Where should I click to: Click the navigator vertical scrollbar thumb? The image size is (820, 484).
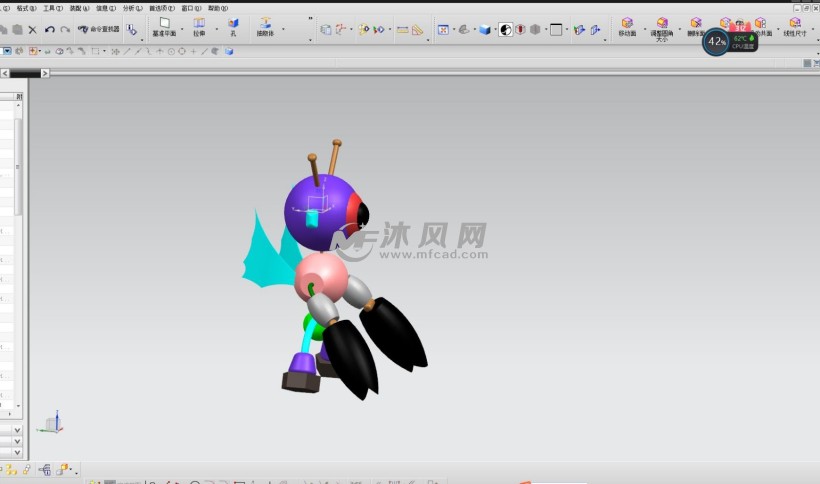[x=18, y=167]
